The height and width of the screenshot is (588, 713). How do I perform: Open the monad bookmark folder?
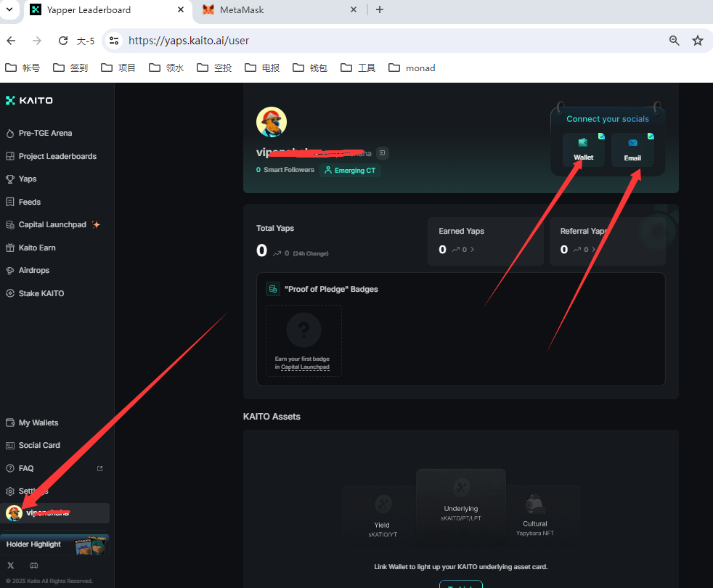(412, 68)
